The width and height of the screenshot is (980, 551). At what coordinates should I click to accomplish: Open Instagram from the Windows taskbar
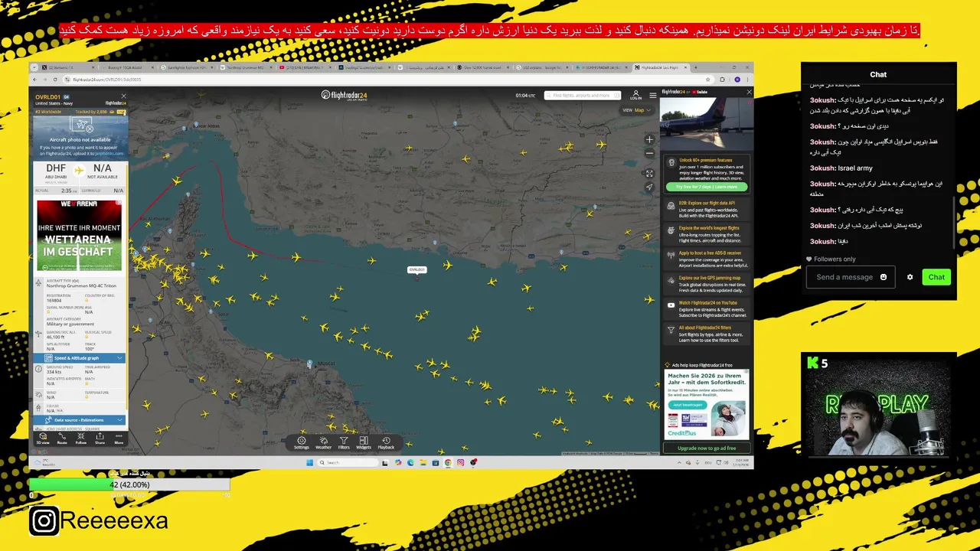click(460, 462)
